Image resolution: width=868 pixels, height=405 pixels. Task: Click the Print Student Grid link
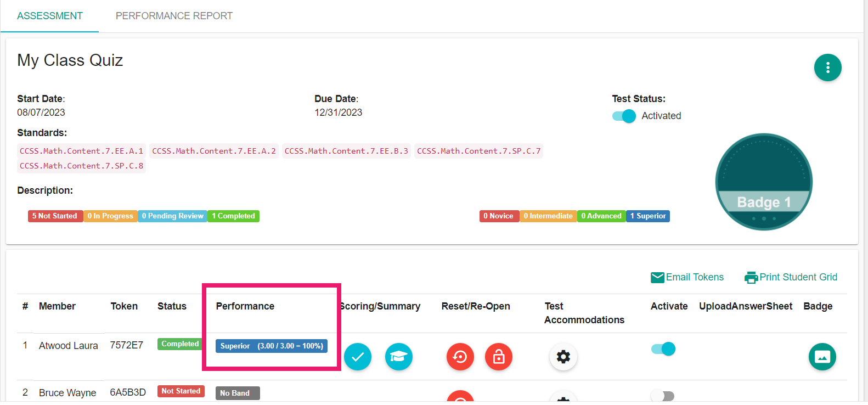tap(798, 277)
